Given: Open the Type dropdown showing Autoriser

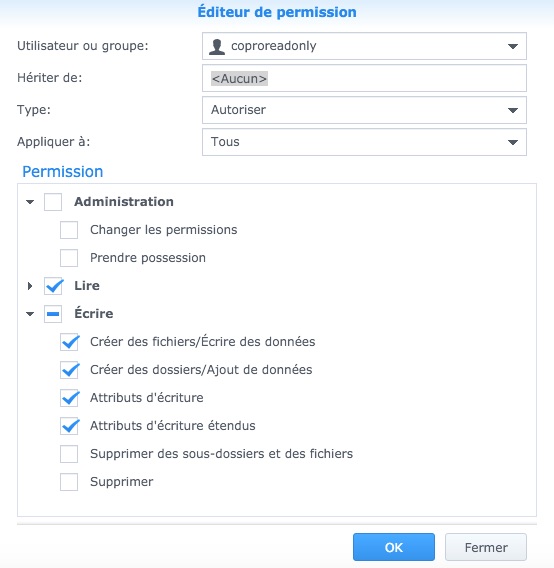Looking at the screenshot, I should 364,110.
